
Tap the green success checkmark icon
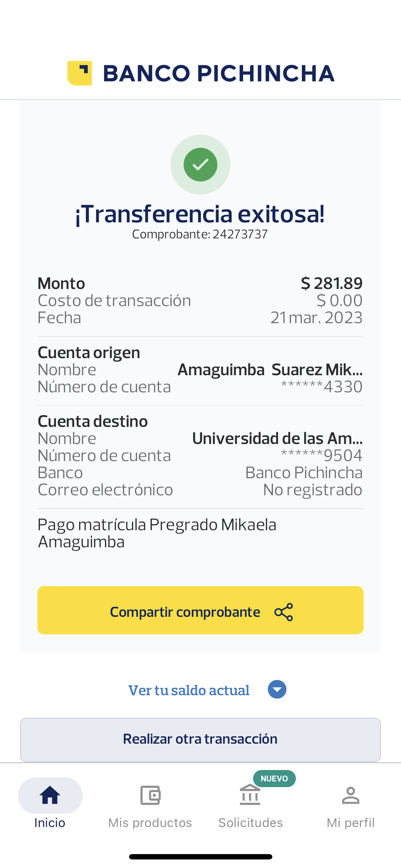tap(200, 165)
